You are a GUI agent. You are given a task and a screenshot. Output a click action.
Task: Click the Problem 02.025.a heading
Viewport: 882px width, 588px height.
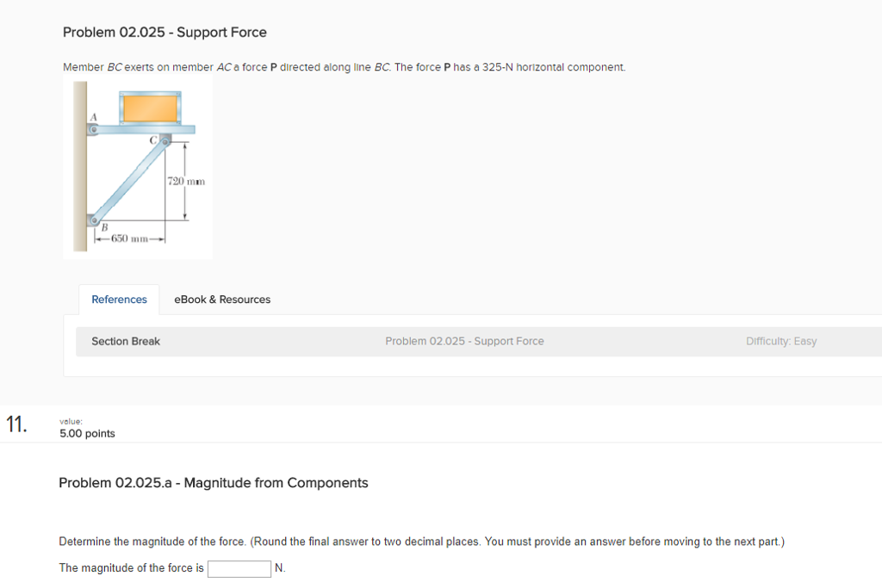pyautogui.click(x=213, y=482)
